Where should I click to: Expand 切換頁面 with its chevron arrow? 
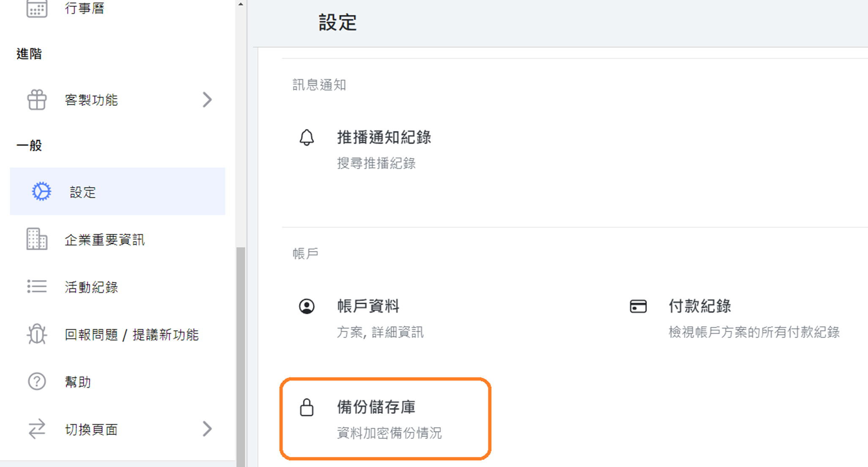point(207,429)
